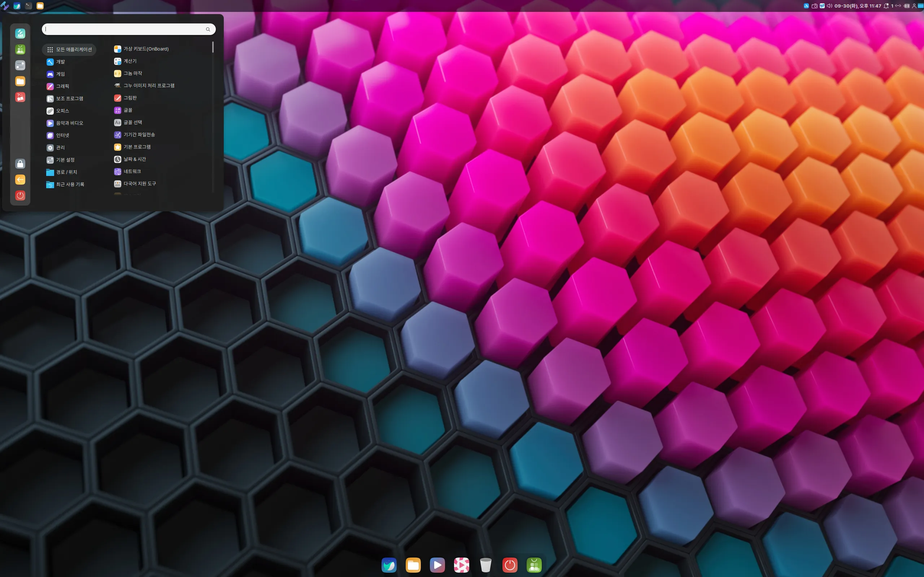Open the help icon in the menu sidebar
This screenshot has height=577, width=924.
pos(20,97)
